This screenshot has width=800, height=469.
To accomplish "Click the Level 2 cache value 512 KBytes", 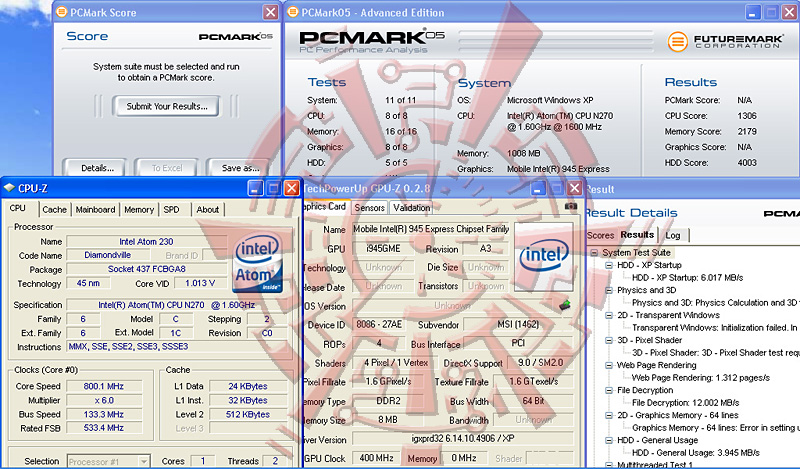I will 248,414.
